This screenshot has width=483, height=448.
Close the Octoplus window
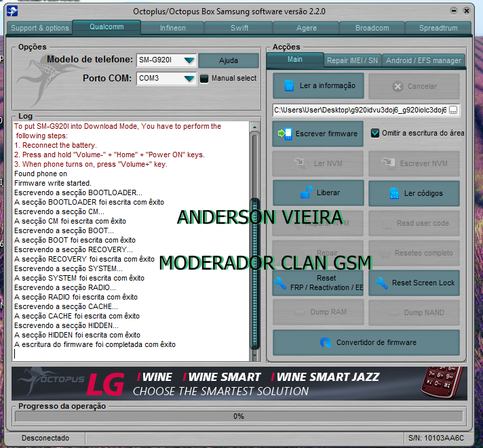click(x=466, y=11)
